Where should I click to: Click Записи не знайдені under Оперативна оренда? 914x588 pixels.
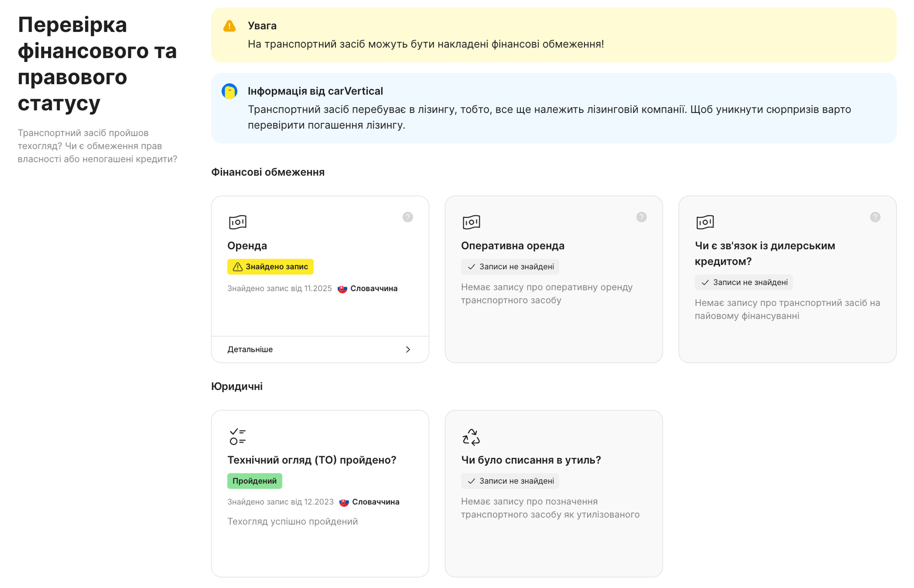(x=510, y=267)
